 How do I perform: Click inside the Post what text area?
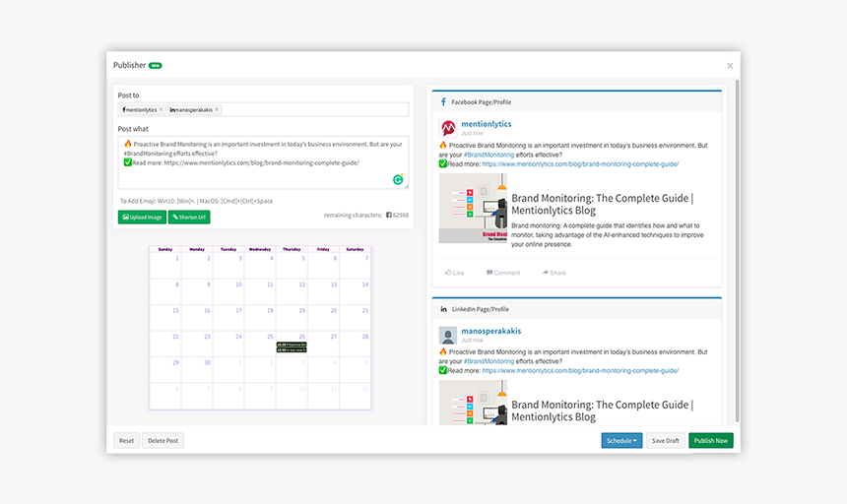tap(263, 162)
